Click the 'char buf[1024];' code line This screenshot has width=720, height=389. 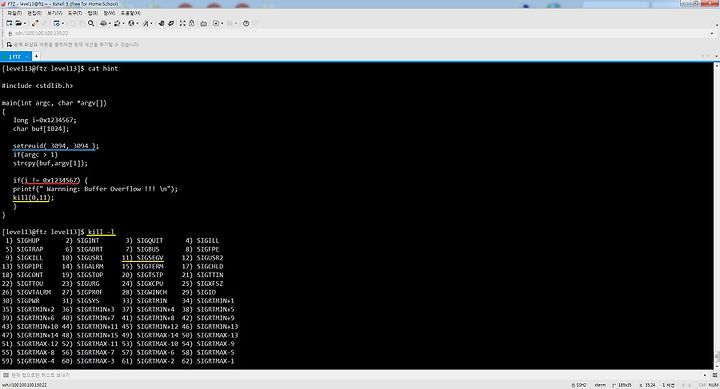tap(41, 129)
